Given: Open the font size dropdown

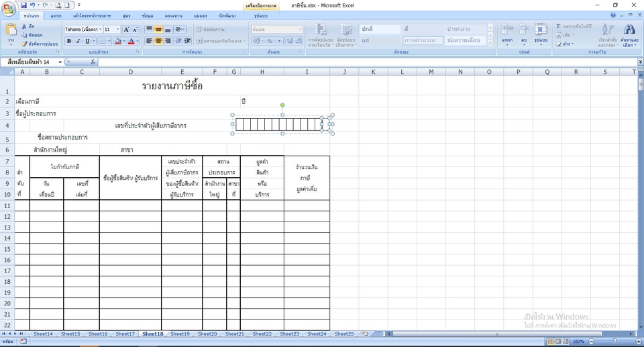Looking at the screenshot, I should [117, 29].
